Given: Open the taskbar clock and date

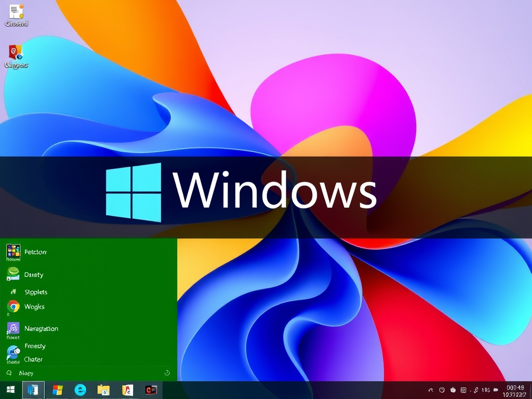Looking at the screenshot, I should 515,391.
